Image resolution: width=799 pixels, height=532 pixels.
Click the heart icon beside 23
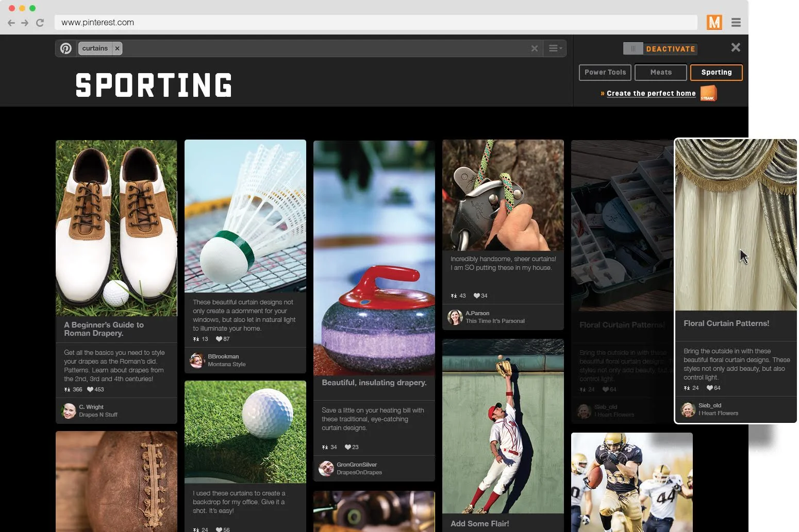(348, 448)
